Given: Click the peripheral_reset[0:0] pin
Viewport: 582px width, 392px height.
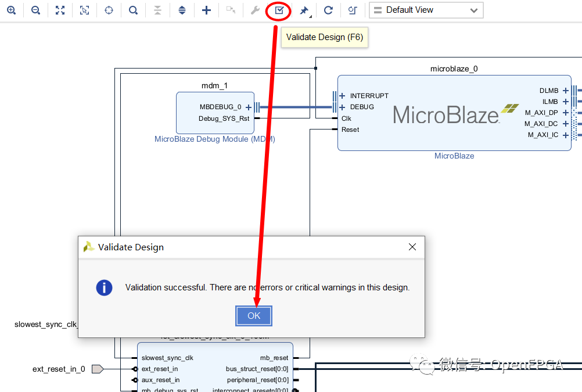Looking at the screenshot, I should click(257, 380).
